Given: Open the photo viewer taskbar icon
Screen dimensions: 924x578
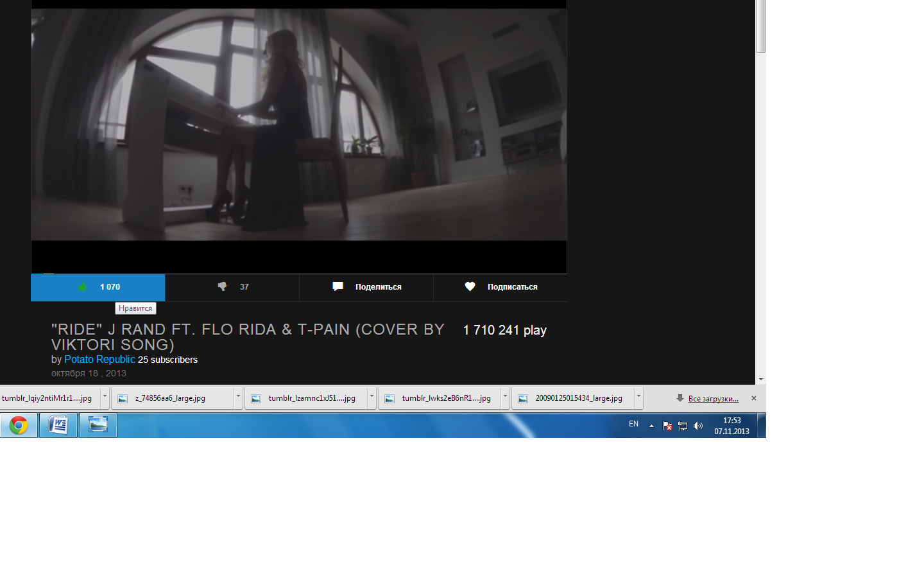Looking at the screenshot, I should pyautogui.click(x=98, y=425).
